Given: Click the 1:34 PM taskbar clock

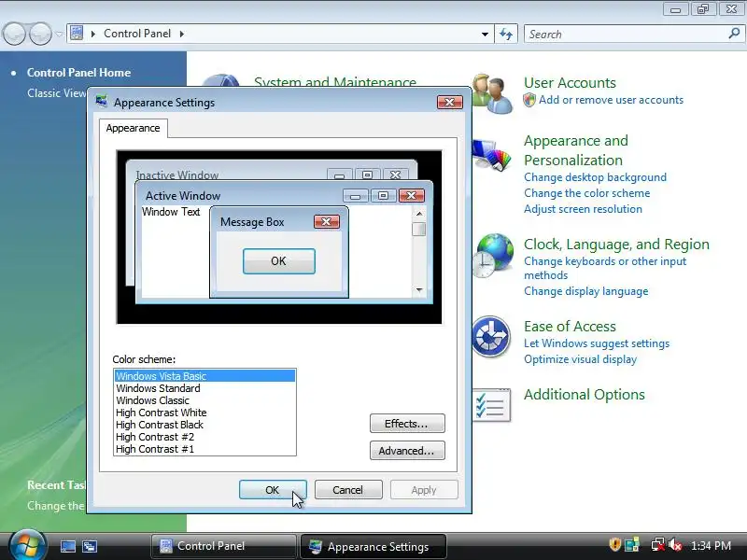Looking at the screenshot, I should tap(711, 546).
